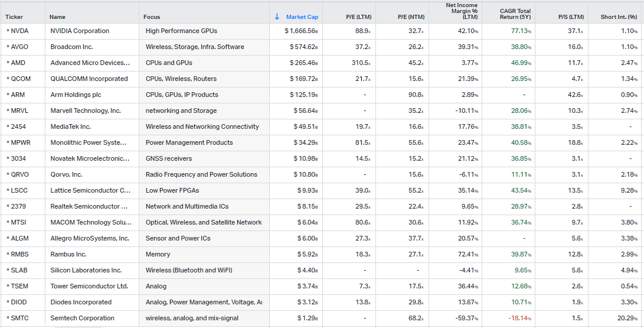
Task: Click the 20.29% short interest value
Action: (x=627, y=318)
